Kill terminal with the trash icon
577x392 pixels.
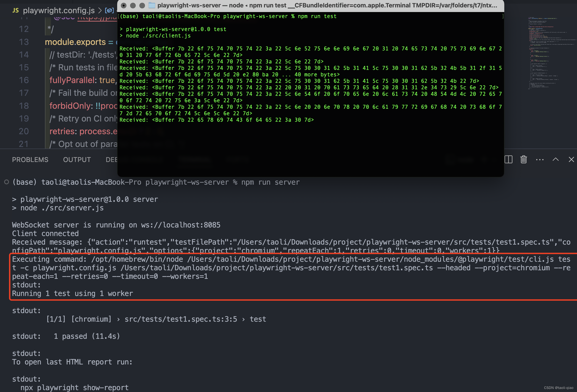pyautogui.click(x=524, y=159)
